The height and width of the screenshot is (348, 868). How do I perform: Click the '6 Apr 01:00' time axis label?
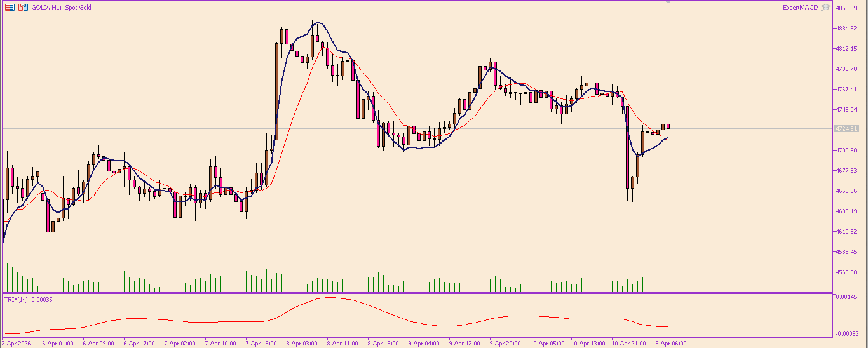point(58,344)
